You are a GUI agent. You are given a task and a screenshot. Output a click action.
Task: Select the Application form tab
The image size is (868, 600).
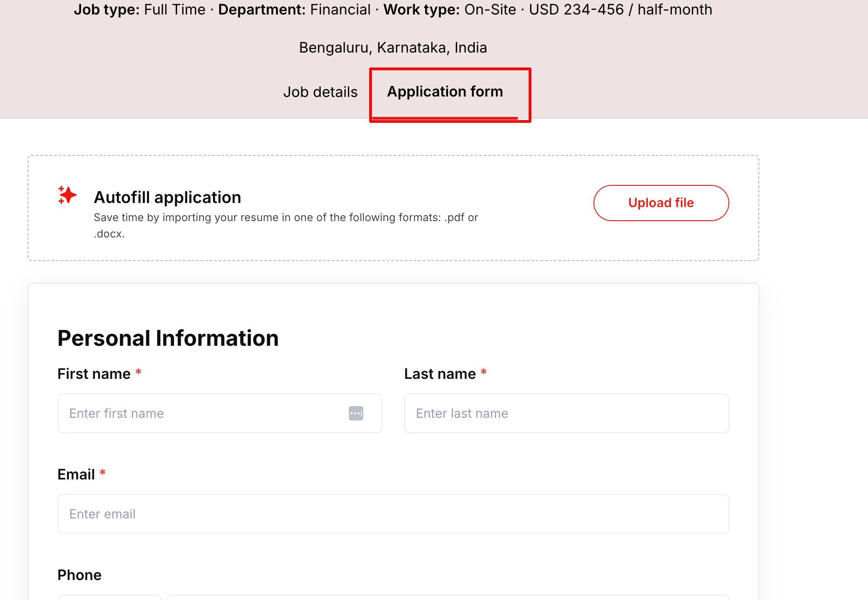[445, 92]
